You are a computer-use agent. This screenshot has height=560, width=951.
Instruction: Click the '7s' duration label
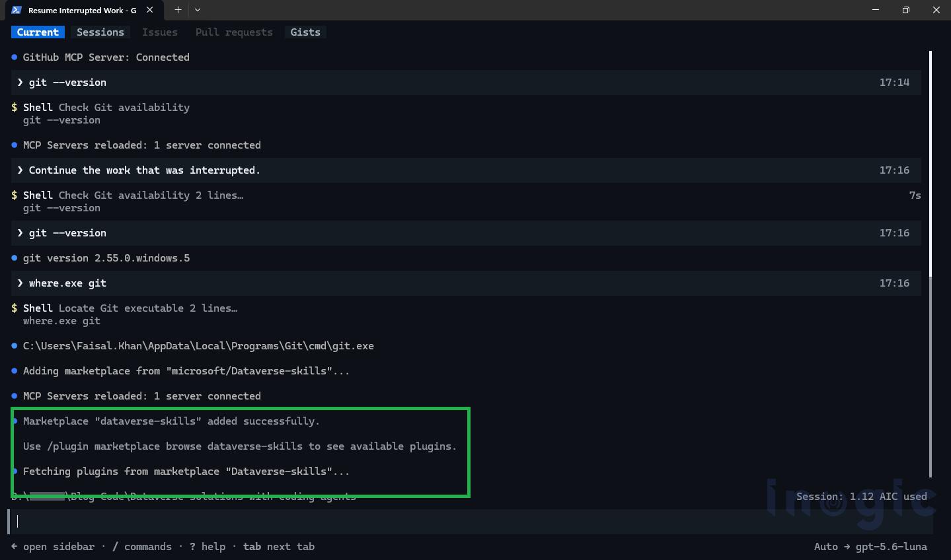pos(915,195)
